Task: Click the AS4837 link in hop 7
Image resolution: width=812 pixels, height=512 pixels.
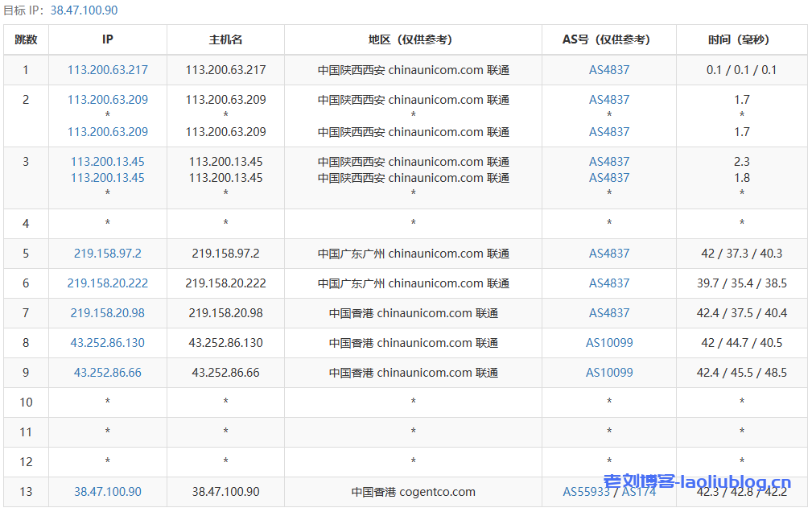Action: (610, 312)
